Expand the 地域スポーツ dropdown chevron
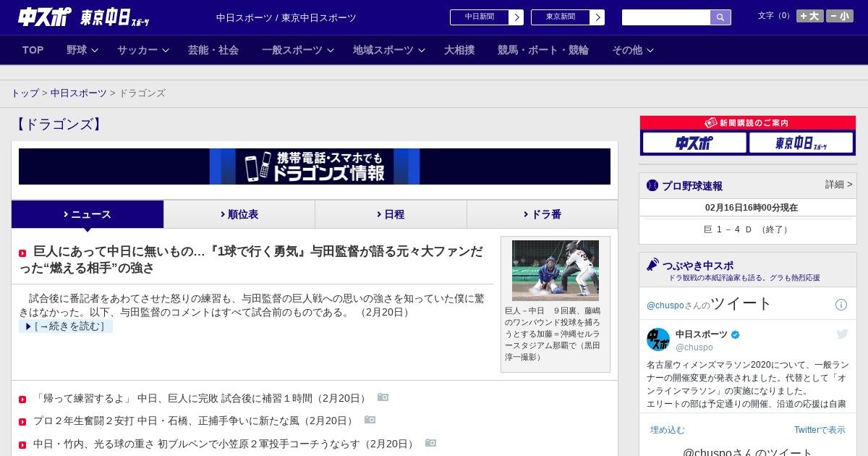This screenshot has height=456, width=868. [x=422, y=50]
